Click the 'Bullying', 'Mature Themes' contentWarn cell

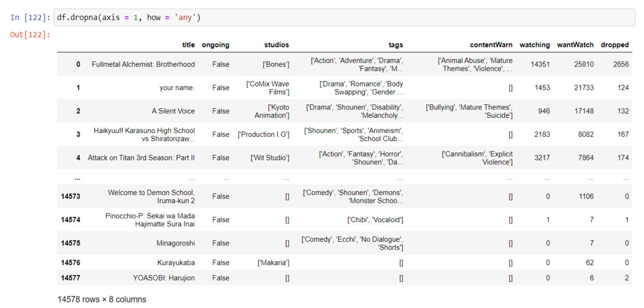[469, 111]
